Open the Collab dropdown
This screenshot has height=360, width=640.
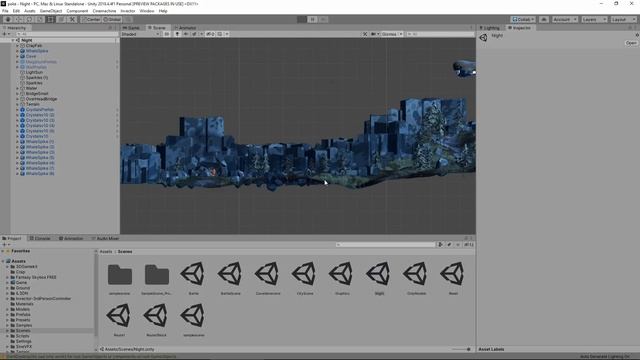tap(523, 19)
